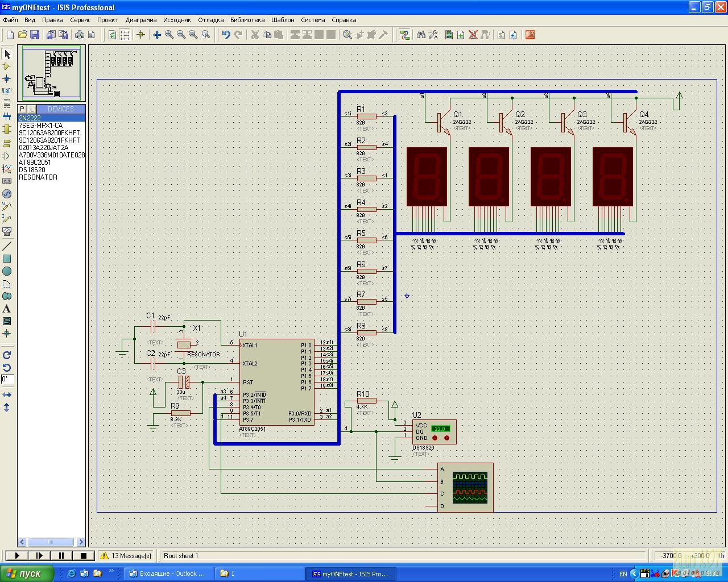Click the Pause simulation button
The image size is (728, 582).
pos(61,555)
